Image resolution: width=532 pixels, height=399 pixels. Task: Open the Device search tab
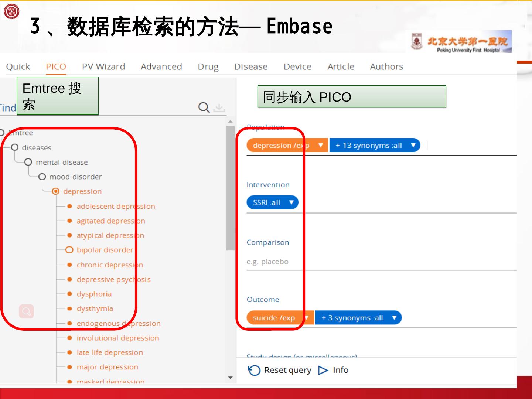click(297, 66)
